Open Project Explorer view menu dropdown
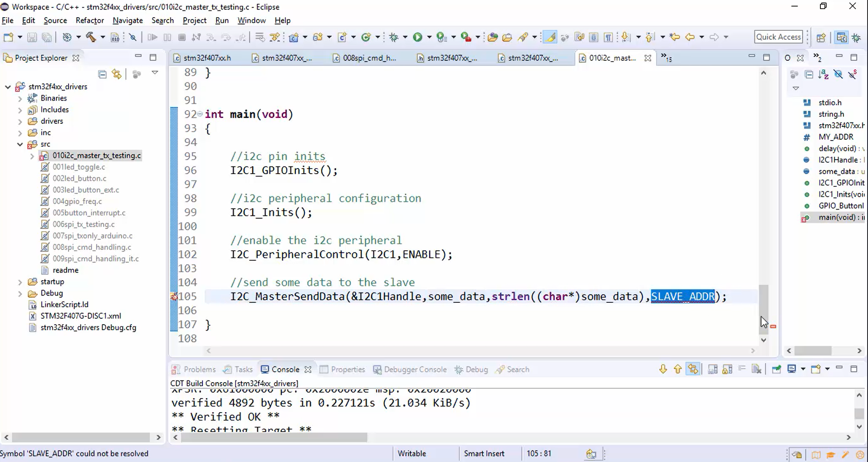 pos(155,73)
